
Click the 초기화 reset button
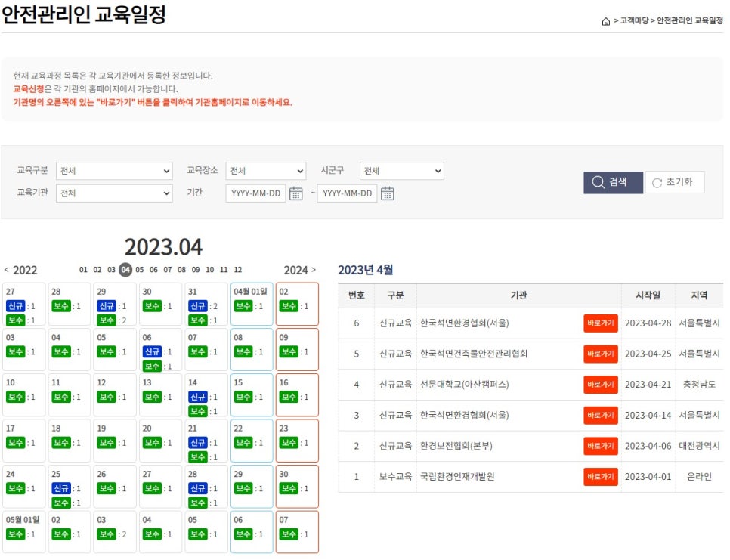pos(675,182)
